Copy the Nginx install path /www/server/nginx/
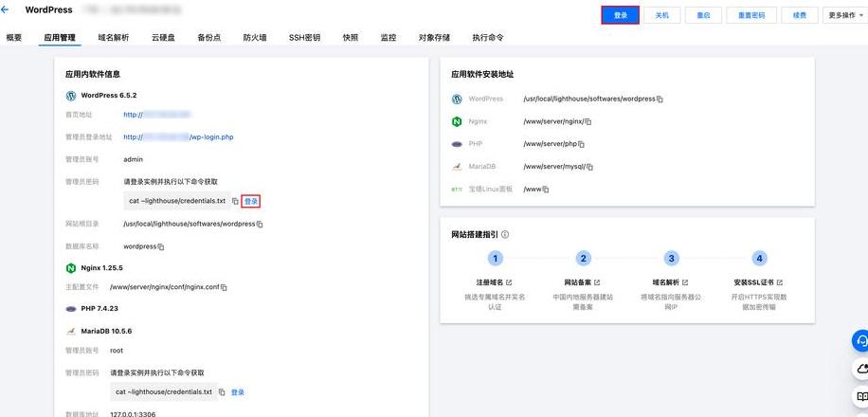This screenshot has width=868, height=417. 588,121
